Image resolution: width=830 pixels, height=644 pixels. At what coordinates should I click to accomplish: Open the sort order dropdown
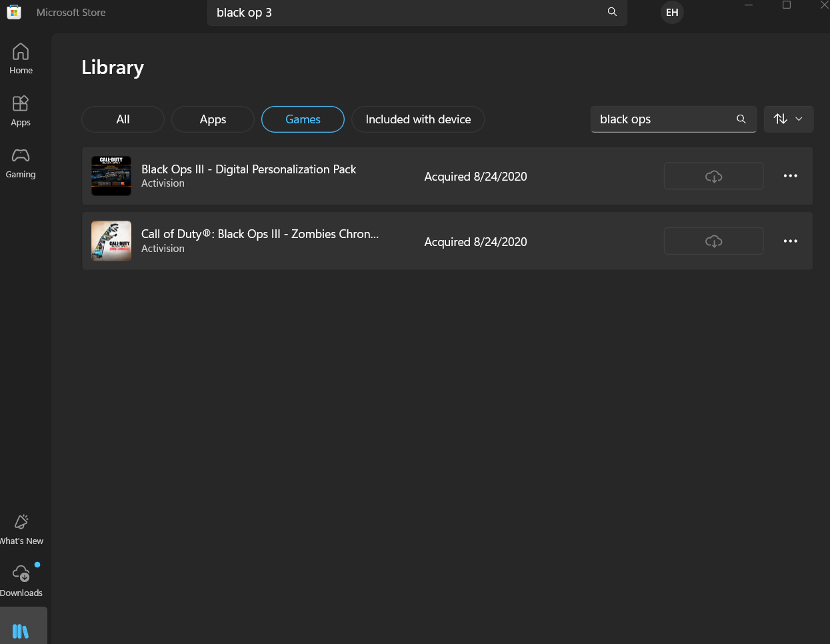[x=788, y=119]
